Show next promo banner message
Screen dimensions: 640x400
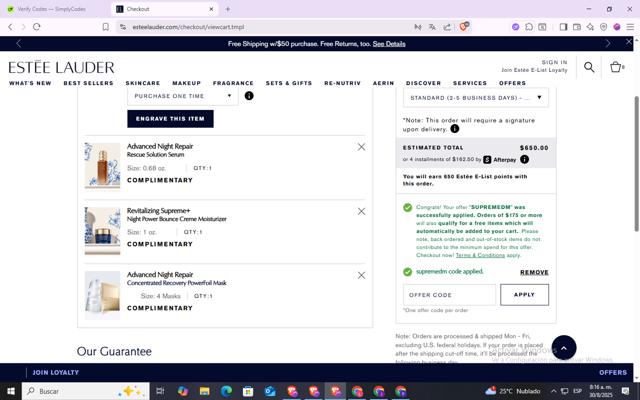(x=608, y=44)
